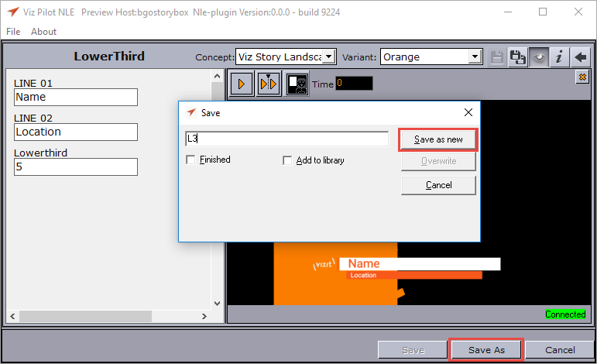Open the info icon in toolbar
Viewport: 597px width, 364px height.
tap(559, 57)
